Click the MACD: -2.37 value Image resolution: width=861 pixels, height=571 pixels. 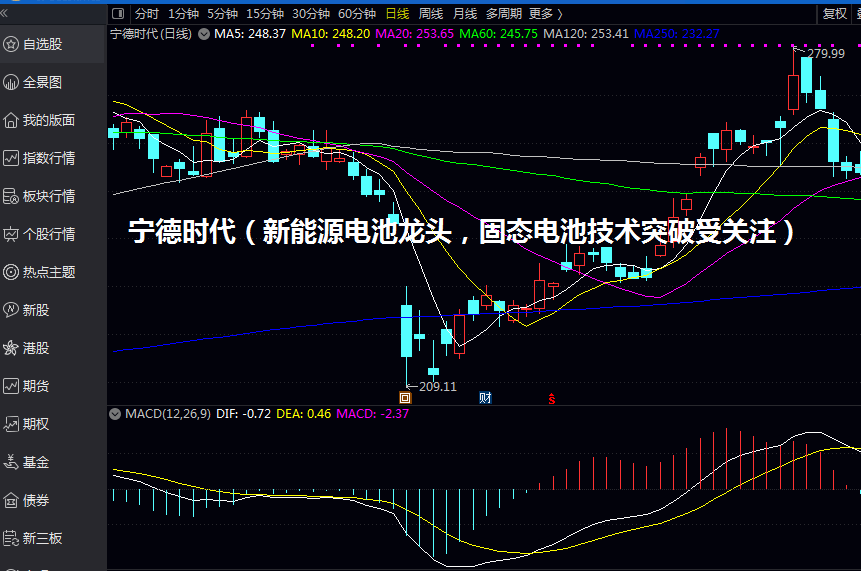point(373,414)
